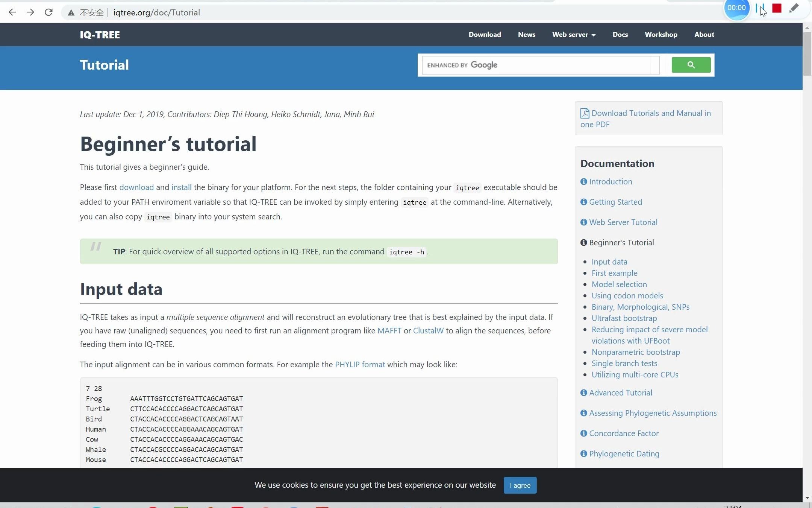The height and width of the screenshot is (508, 812).
Task: Open the Getting Started documentation link
Action: tap(615, 202)
